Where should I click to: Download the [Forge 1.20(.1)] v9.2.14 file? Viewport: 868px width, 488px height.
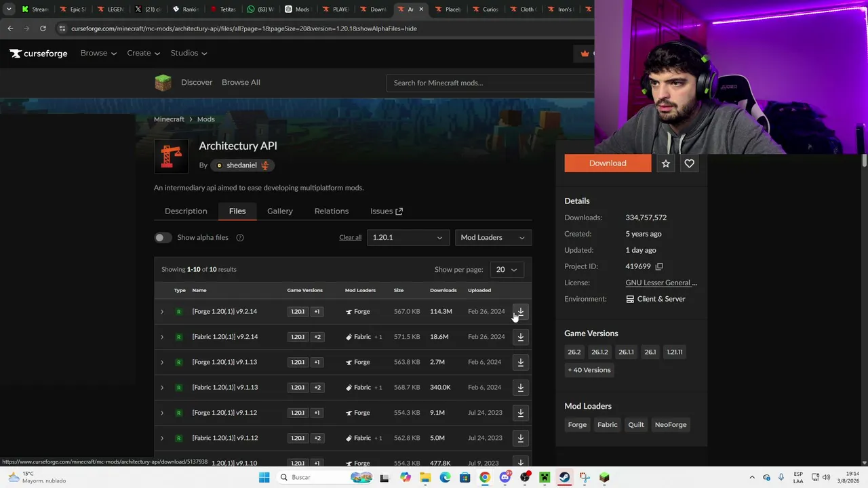tap(520, 312)
